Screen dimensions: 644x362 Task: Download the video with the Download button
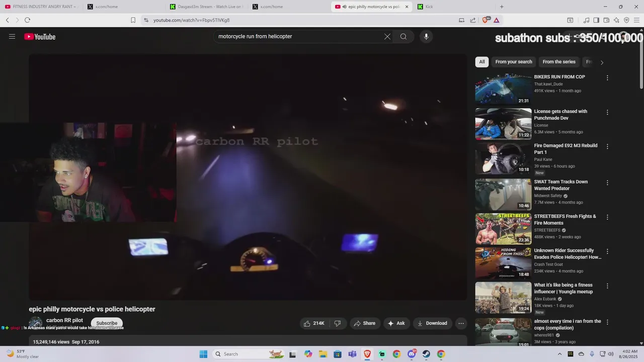click(432, 323)
